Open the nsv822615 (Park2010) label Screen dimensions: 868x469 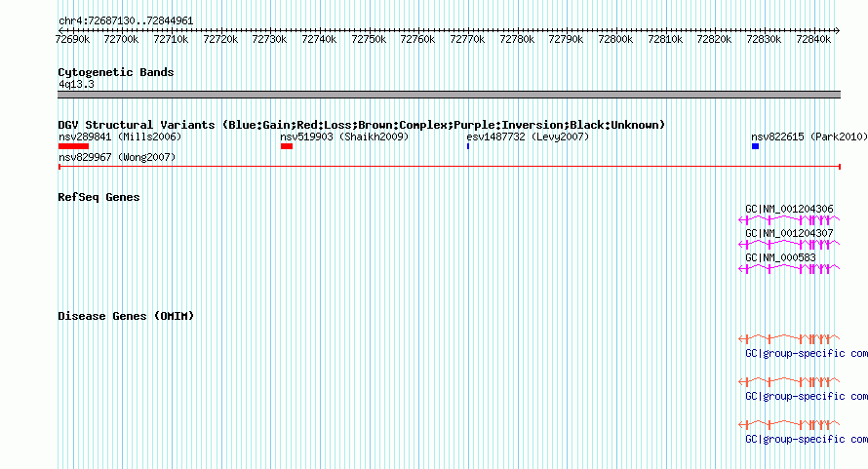coord(809,137)
